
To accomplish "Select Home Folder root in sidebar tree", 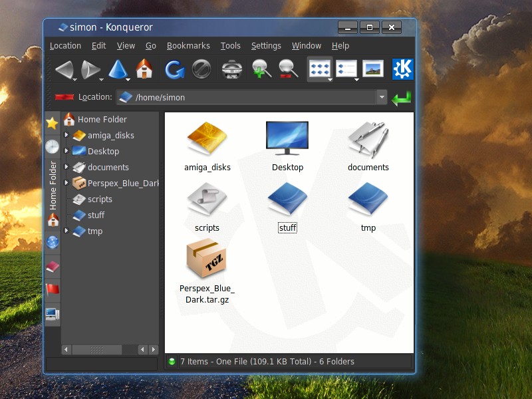I will (102, 120).
